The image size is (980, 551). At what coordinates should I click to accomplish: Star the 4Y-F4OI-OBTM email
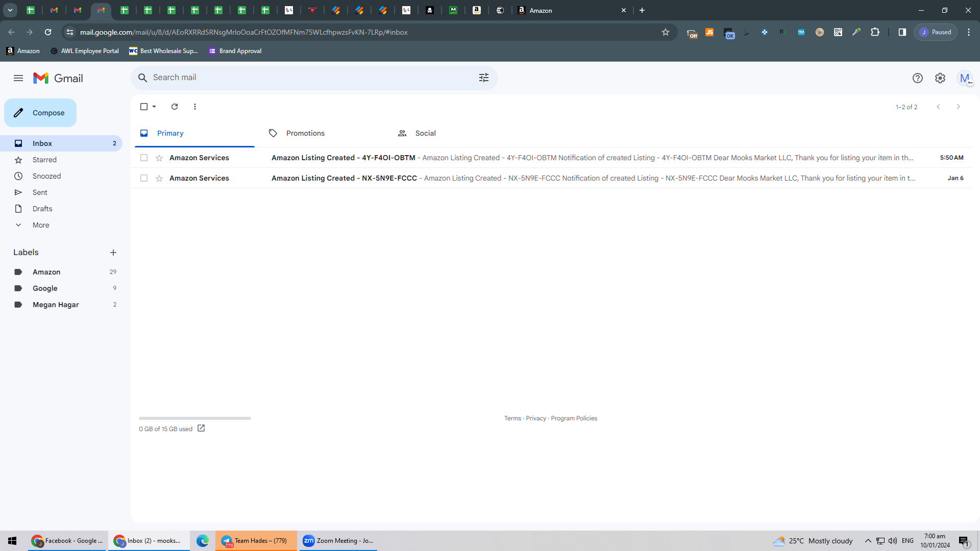click(159, 158)
